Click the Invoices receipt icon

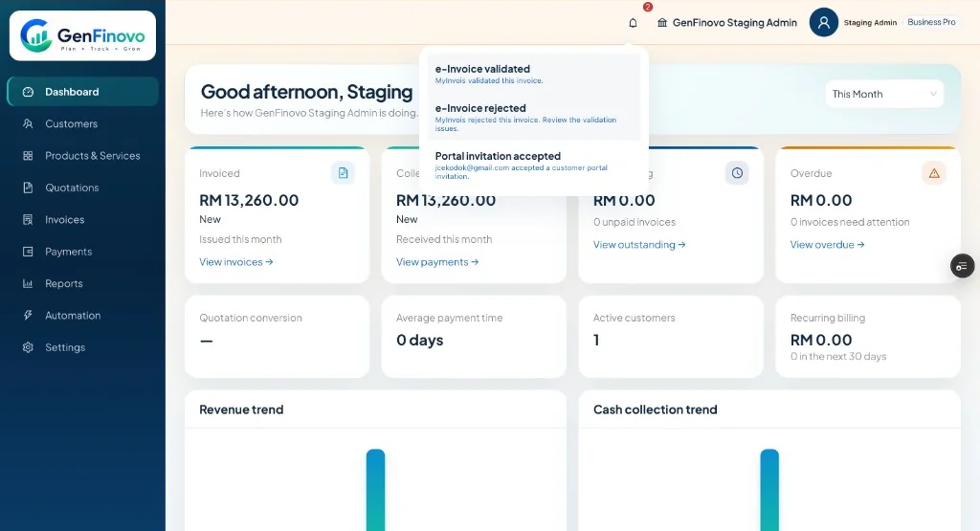coord(28,219)
